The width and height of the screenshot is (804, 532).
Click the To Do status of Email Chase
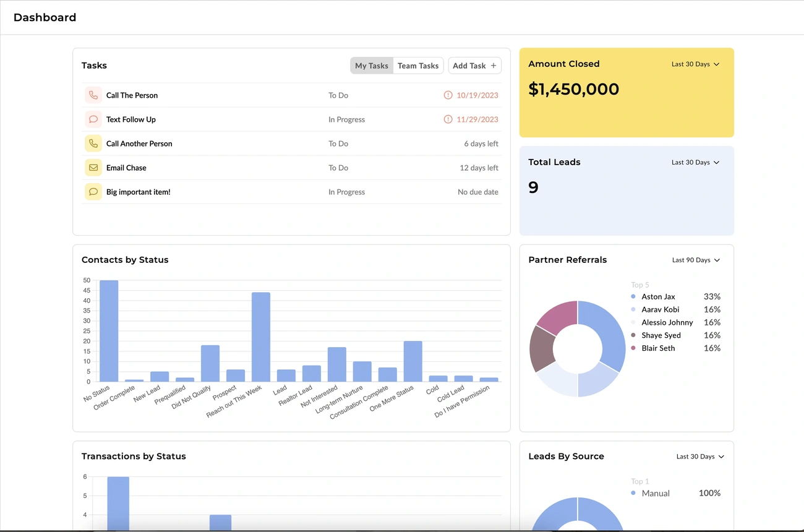tap(338, 168)
